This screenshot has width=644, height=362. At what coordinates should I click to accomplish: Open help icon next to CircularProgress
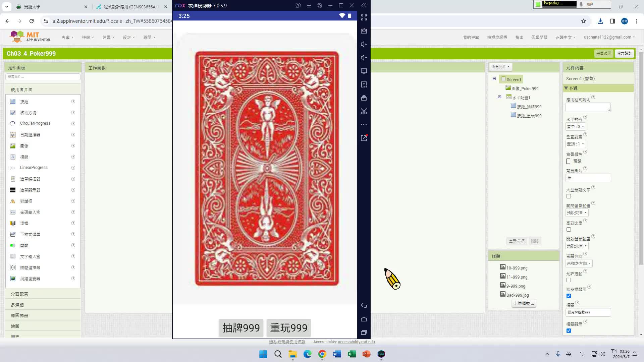point(73,123)
